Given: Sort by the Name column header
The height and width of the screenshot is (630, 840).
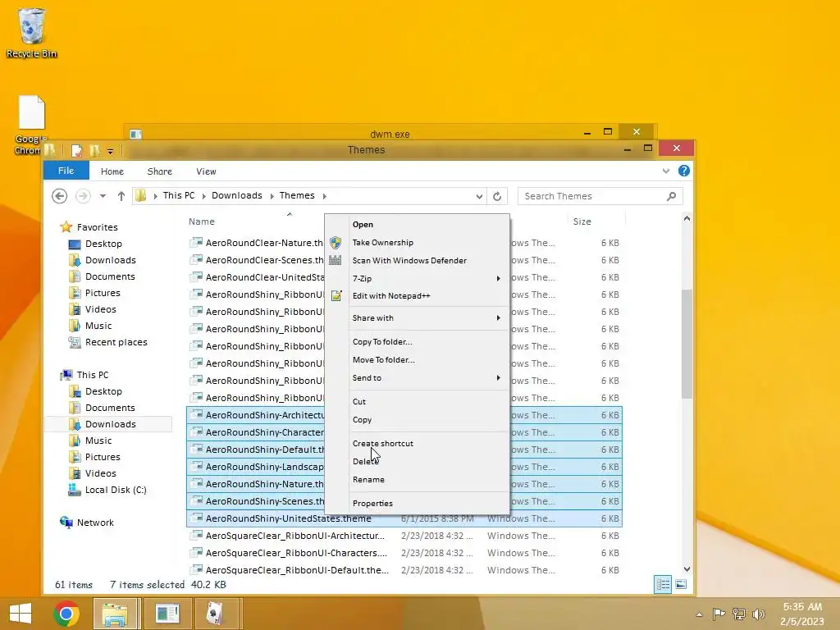Looking at the screenshot, I should tap(202, 221).
